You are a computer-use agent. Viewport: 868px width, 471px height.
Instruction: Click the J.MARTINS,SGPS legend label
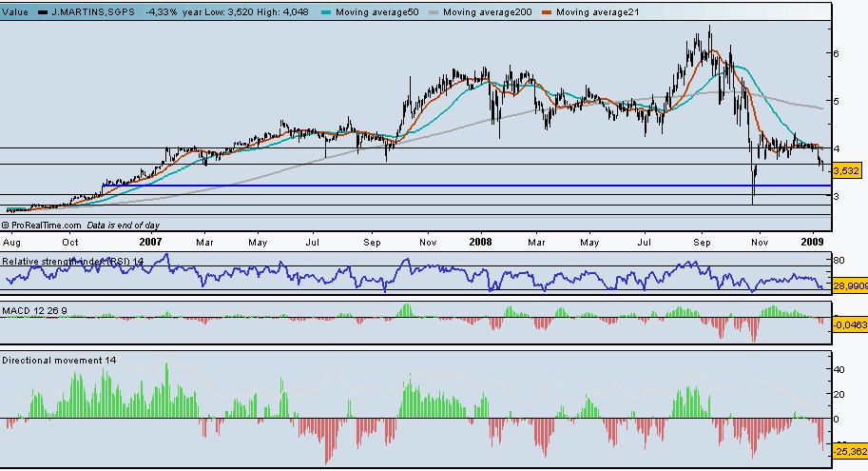click(93, 11)
